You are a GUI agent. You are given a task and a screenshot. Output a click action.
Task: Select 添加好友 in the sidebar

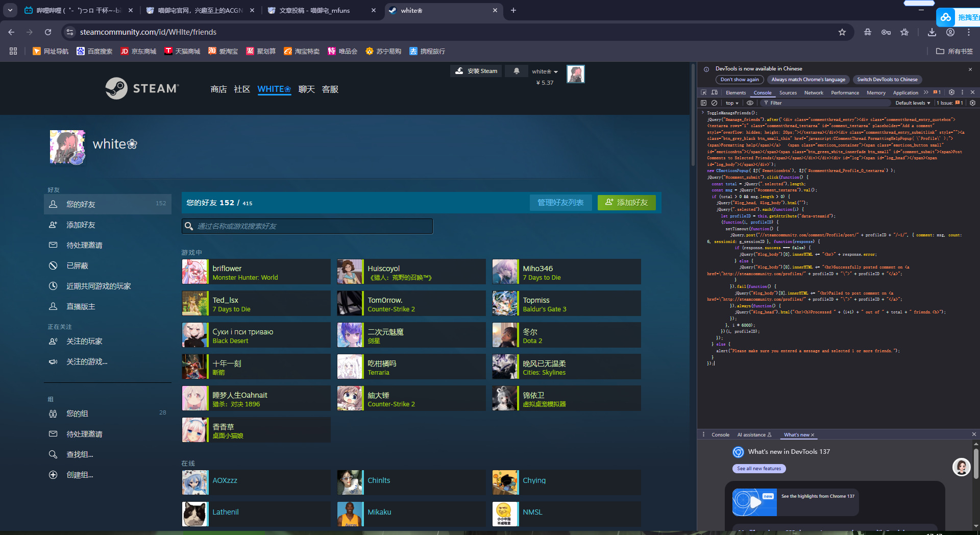(108, 225)
